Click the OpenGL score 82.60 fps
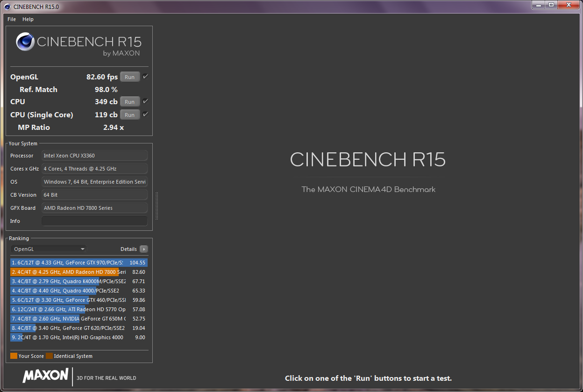 [102, 77]
